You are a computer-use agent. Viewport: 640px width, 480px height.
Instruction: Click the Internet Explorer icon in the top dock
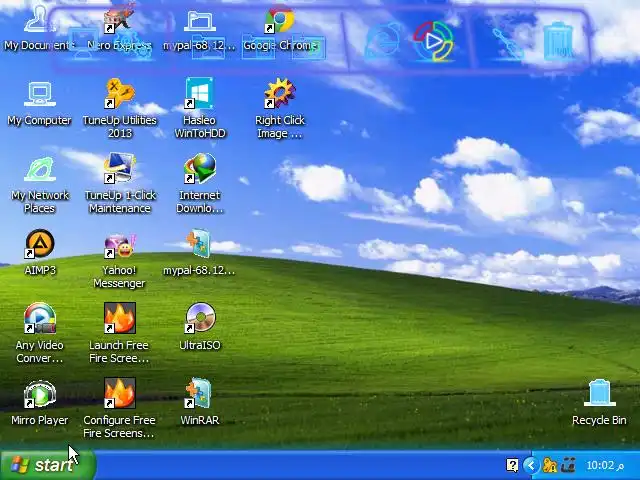(382, 40)
